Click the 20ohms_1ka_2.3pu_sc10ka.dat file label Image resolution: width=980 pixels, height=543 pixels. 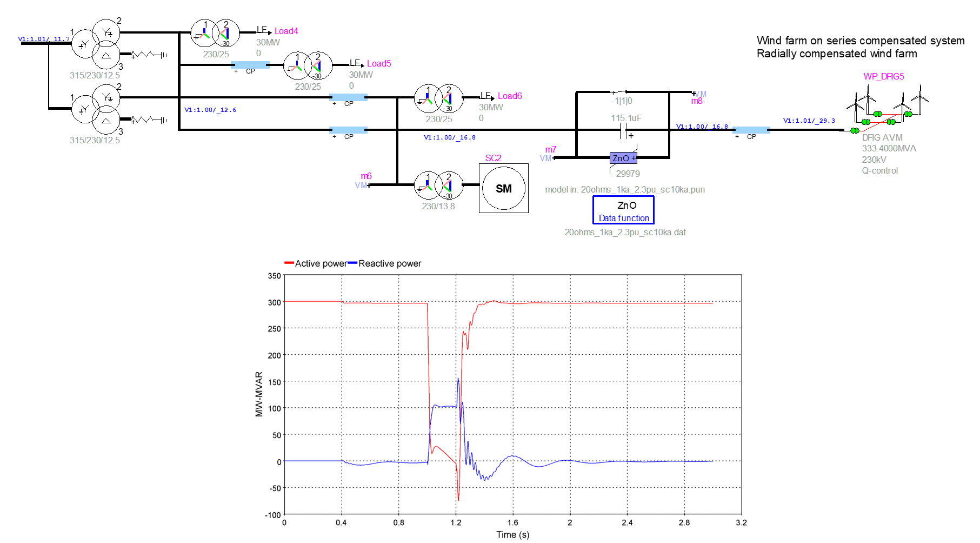625,232
